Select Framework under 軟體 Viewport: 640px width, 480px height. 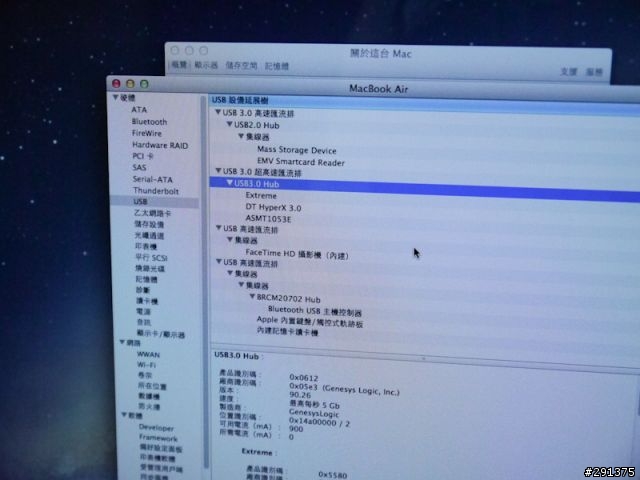[x=158, y=438]
